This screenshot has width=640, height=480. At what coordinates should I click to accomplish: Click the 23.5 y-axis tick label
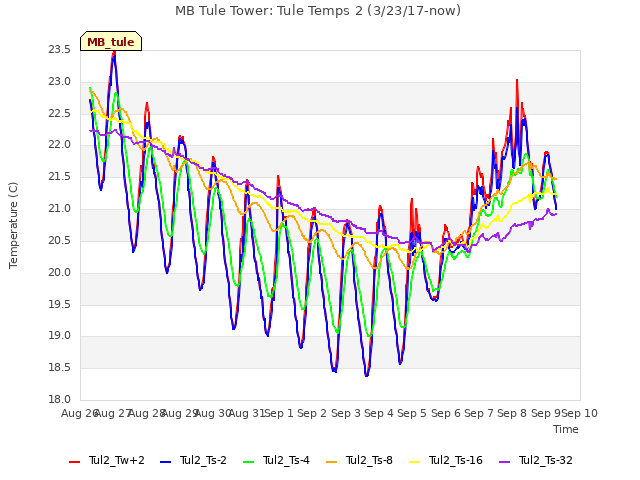[x=60, y=50]
